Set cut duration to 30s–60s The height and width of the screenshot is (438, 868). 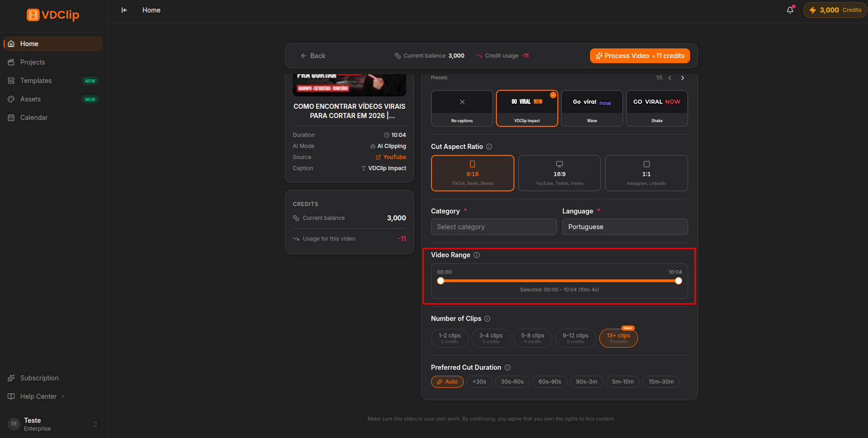tap(512, 382)
